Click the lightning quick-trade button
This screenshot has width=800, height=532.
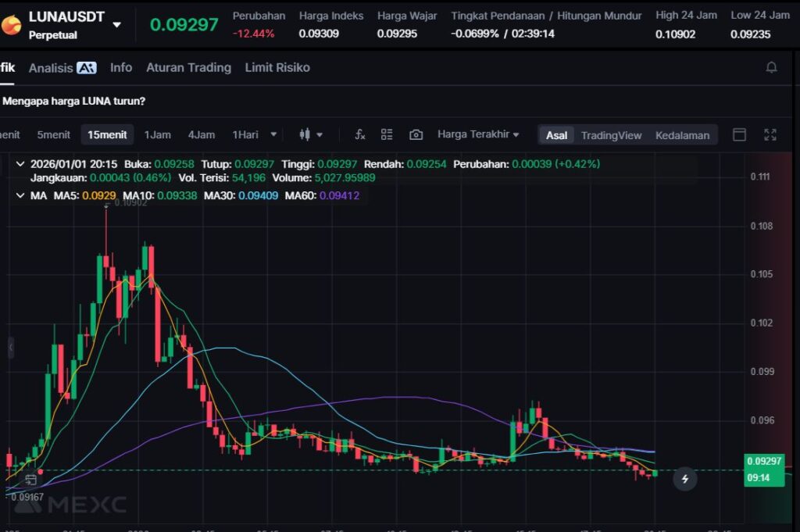[x=685, y=479]
